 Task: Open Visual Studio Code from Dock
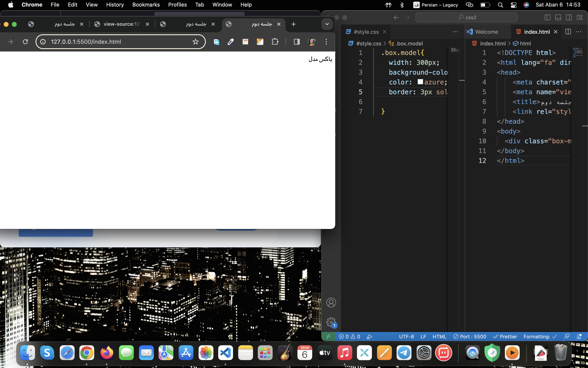pos(225,352)
